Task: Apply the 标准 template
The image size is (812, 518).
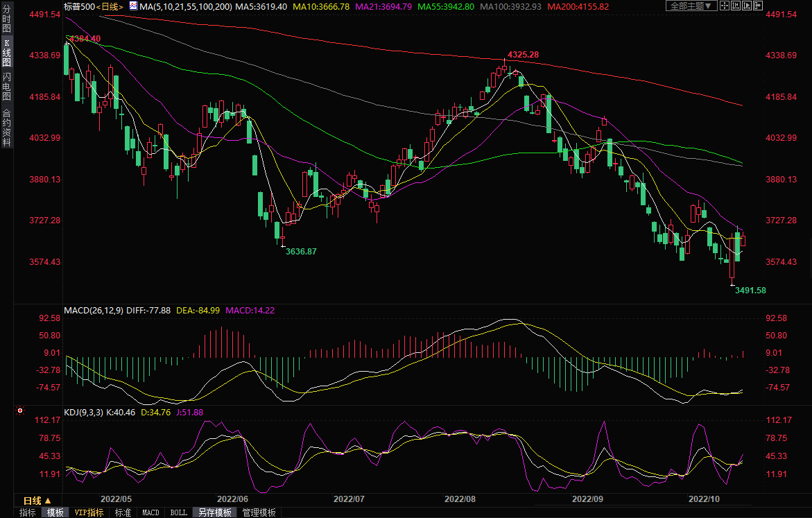Action: 123,512
